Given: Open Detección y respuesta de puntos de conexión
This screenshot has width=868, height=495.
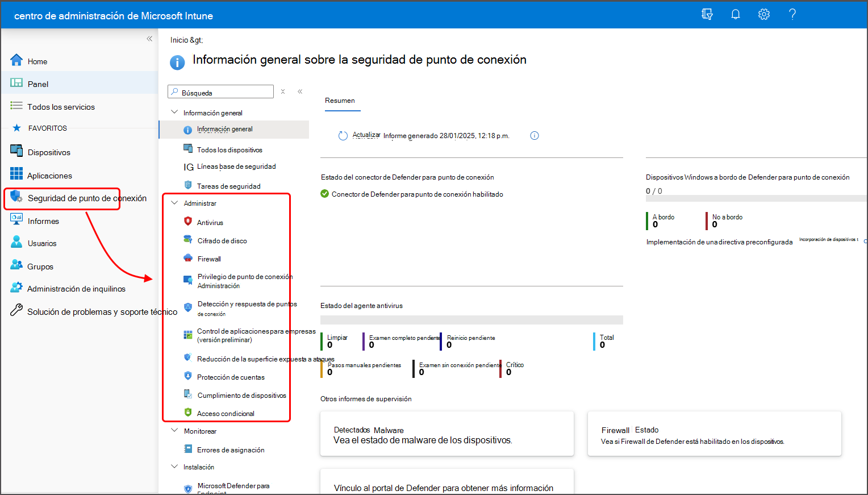Looking at the screenshot, I should 247,309.
